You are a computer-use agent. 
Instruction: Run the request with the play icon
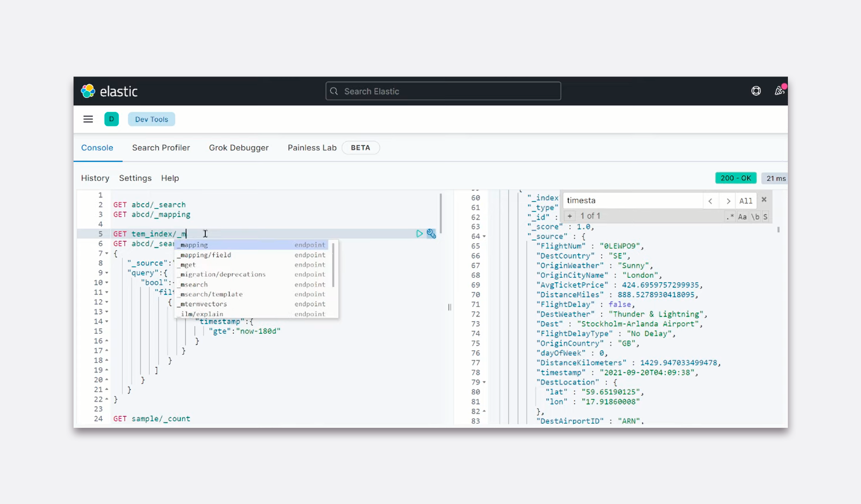point(419,233)
